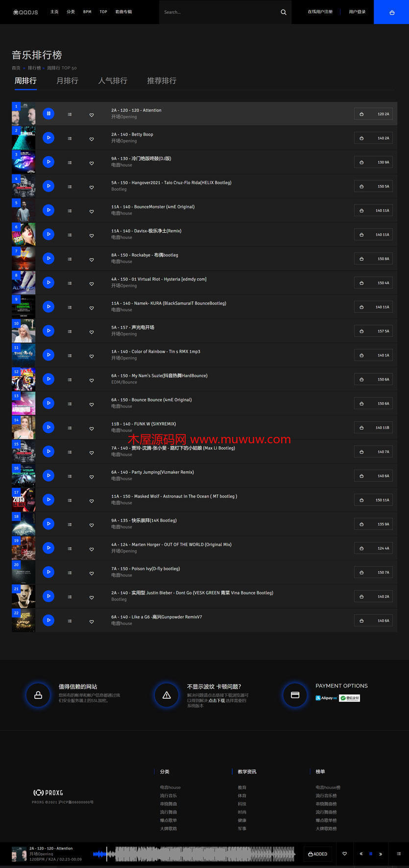
Task: Open queue list icon in bottom player
Action: pyautogui.click(x=399, y=854)
